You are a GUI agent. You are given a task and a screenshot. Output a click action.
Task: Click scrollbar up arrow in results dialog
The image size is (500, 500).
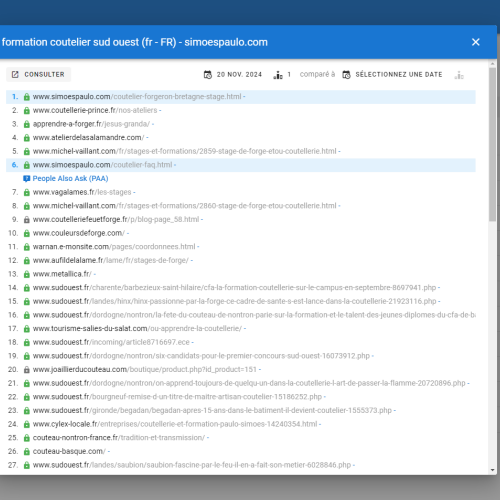click(492, 63)
